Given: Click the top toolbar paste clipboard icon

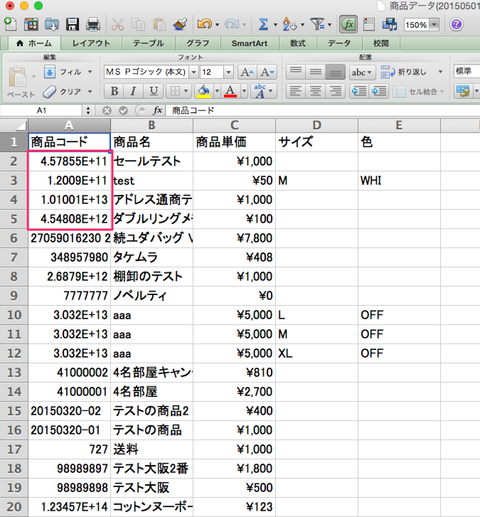Looking at the screenshot, I should pos(159,24).
